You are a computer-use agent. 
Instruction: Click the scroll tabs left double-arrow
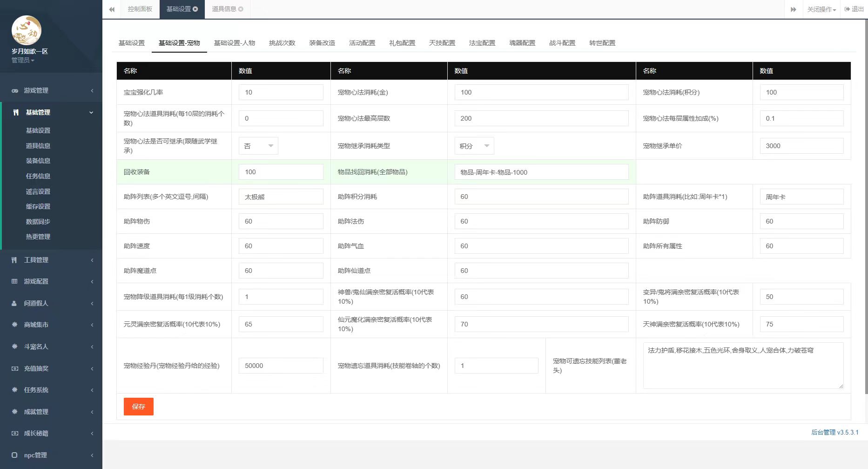[x=112, y=9]
